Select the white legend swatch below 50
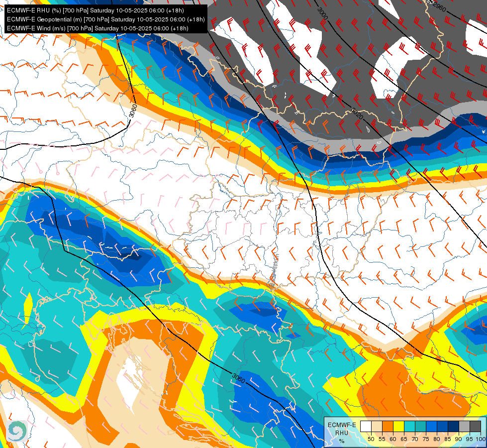Image resolution: width=487 pixels, height=448 pixels. point(366,426)
